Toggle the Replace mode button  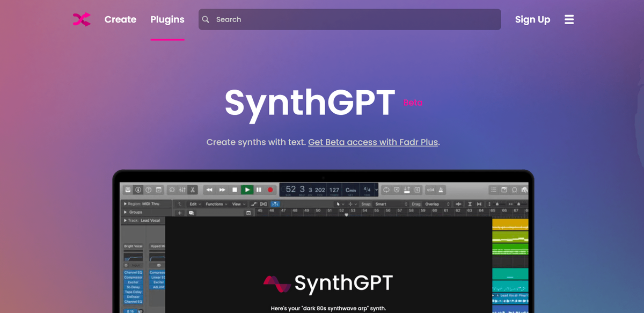(397, 190)
